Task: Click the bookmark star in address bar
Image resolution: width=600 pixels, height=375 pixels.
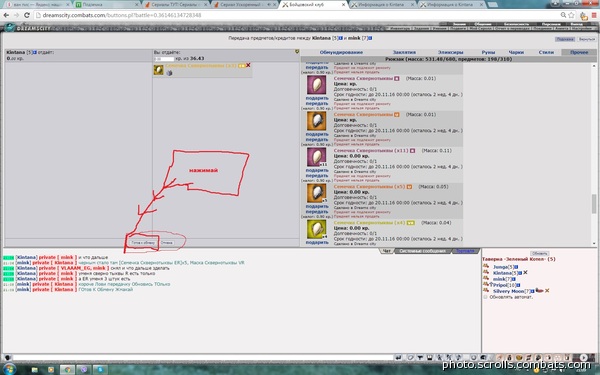Action: click(571, 15)
